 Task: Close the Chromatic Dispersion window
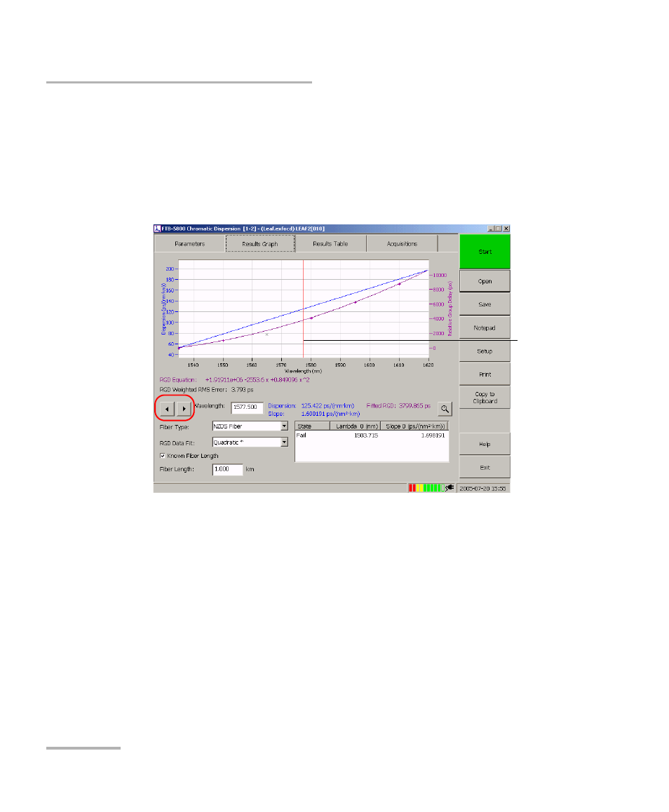tap(506, 229)
